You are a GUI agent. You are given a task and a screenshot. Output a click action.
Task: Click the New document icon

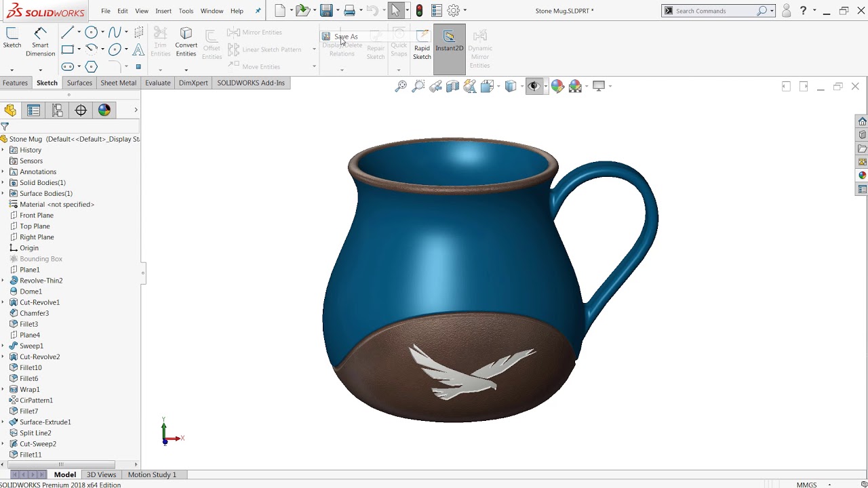click(280, 10)
